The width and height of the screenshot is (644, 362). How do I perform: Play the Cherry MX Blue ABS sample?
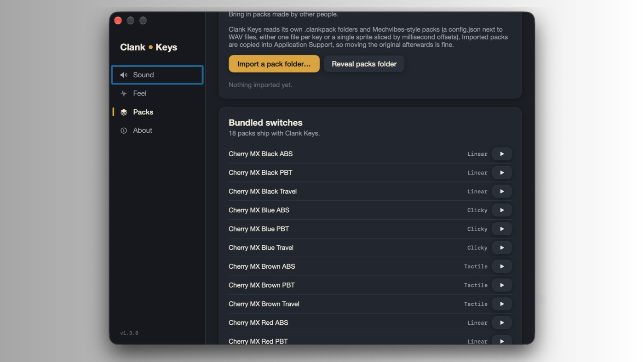[502, 210]
